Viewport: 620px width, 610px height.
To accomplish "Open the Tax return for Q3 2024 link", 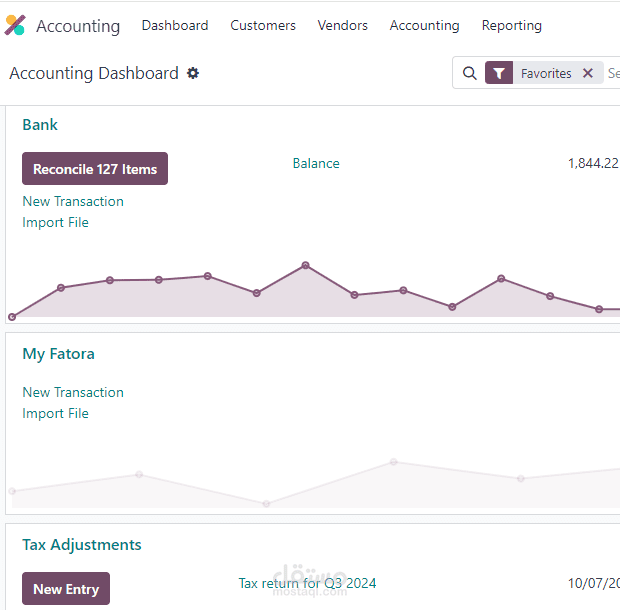I will point(307,583).
